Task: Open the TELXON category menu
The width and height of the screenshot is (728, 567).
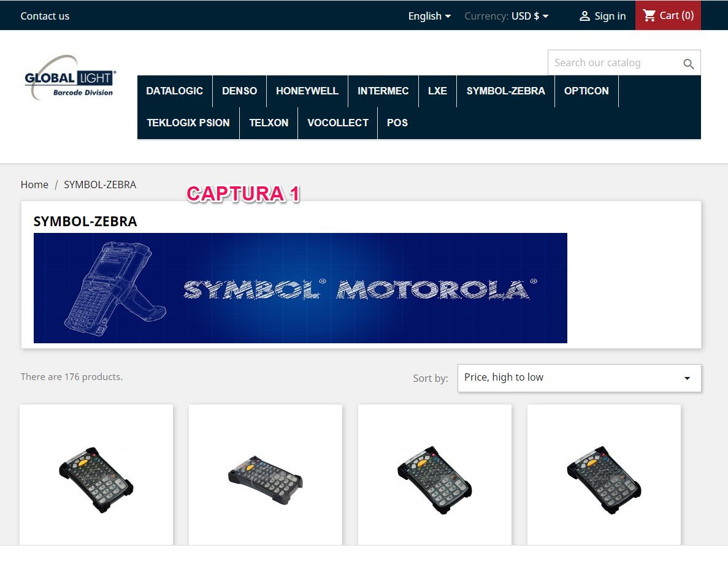Action: 269,123
